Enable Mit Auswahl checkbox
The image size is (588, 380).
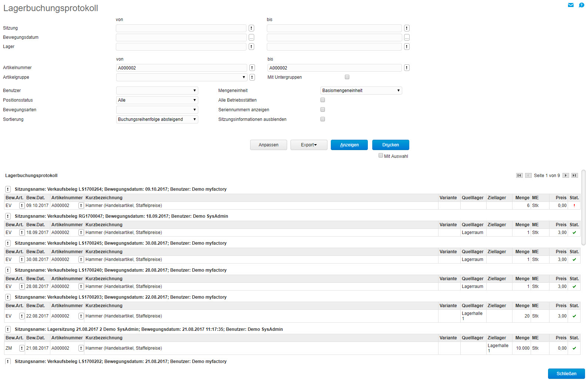(x=381, y=155)
